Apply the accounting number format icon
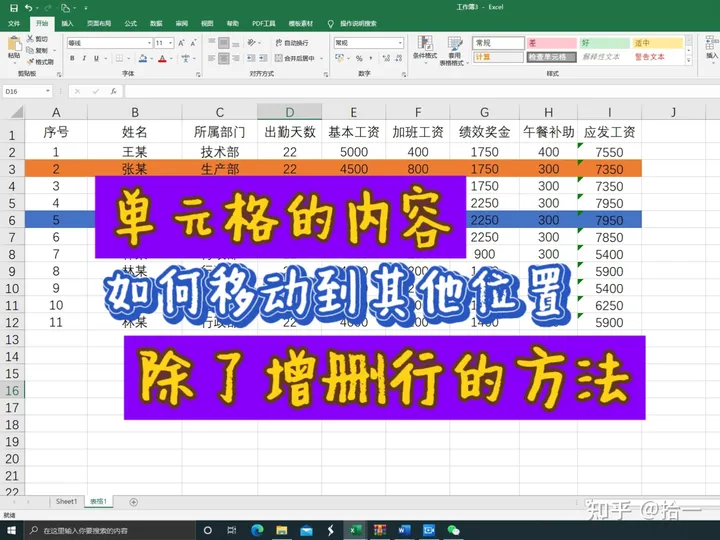This screenshot has width=720, height=540. click(x=340, y=58)
